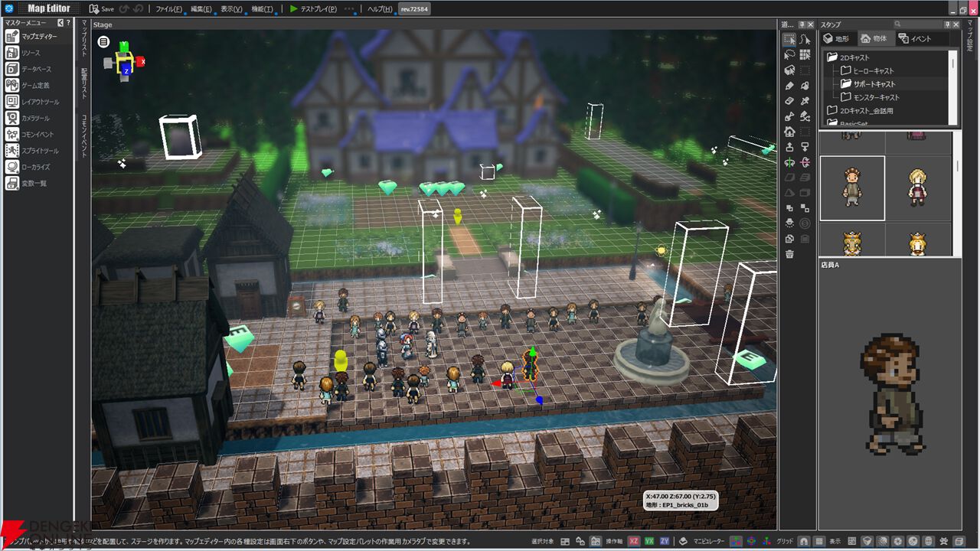This screenshot has width=980, height=551.
Task: Click the trash delete tool icon
Action: pos(789,254)
